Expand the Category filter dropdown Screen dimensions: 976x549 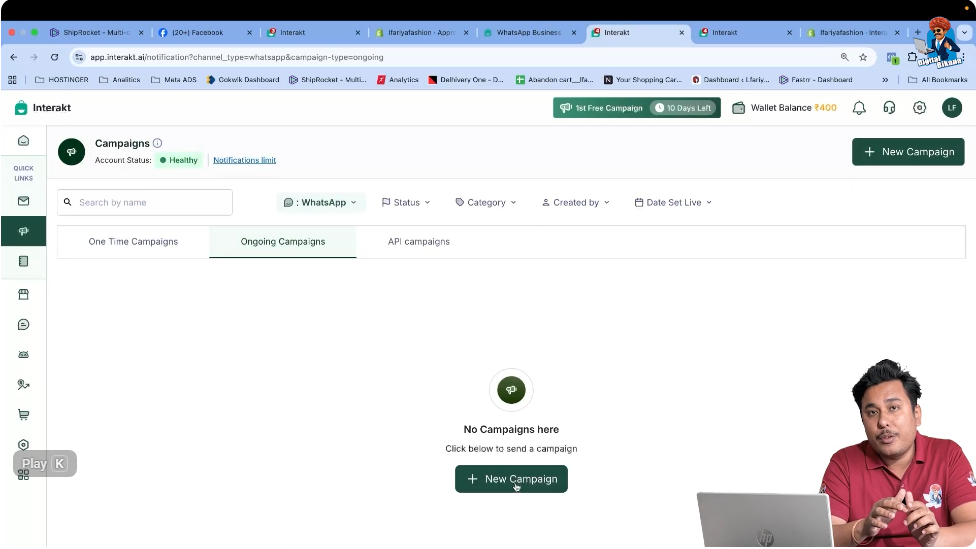coord(486,202)
